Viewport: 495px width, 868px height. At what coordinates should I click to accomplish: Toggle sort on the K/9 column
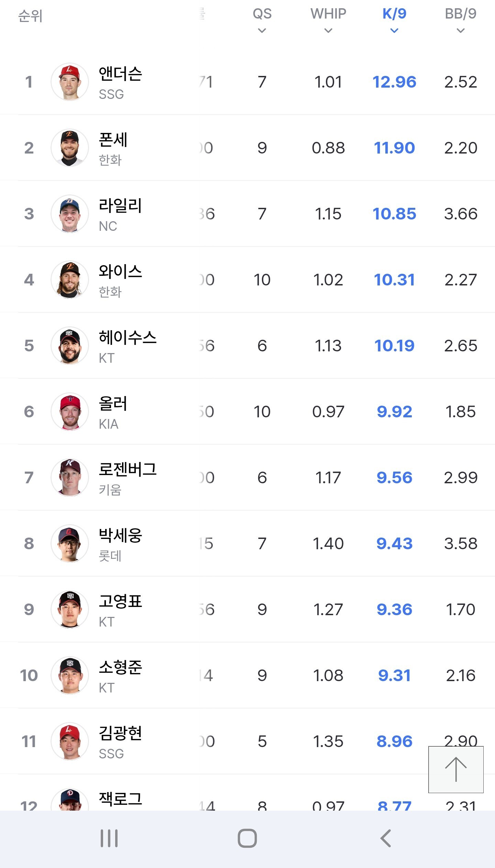394,20
